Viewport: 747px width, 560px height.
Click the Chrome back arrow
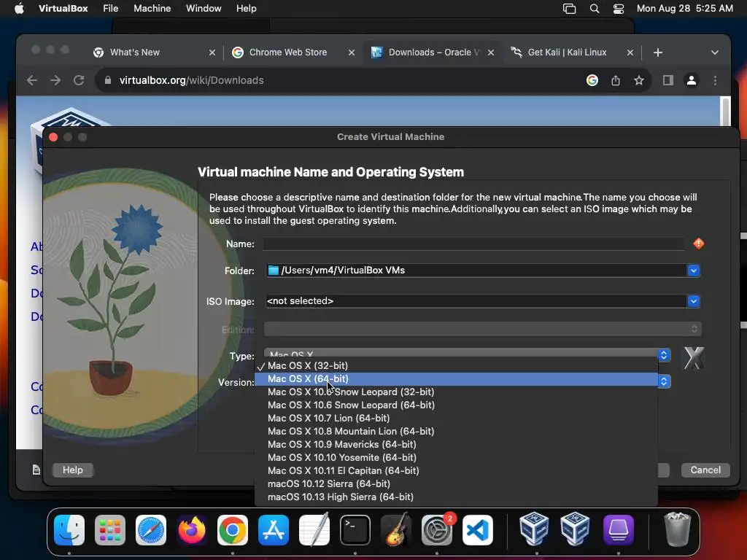32,80
